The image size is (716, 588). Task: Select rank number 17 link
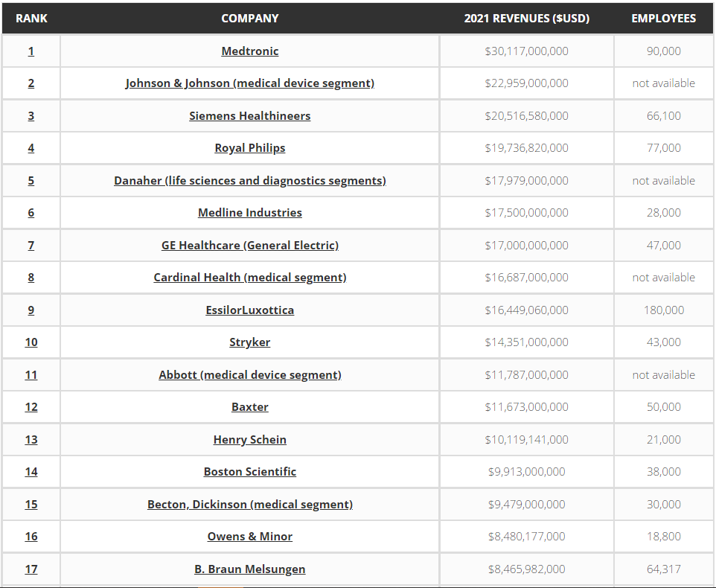(31, 569)
